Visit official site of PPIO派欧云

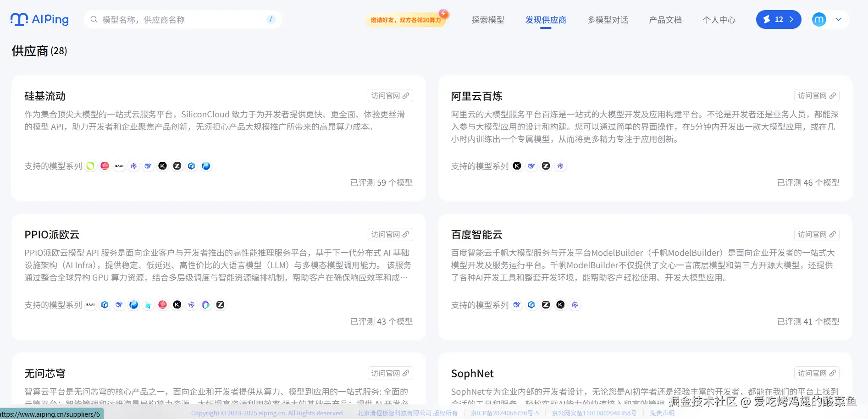tap(390, 235)
